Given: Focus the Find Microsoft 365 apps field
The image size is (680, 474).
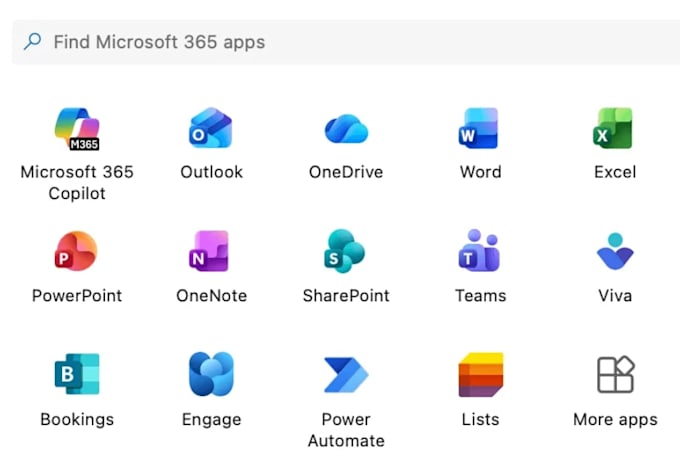Looking at the screenshot, I should tap(346, 42).
